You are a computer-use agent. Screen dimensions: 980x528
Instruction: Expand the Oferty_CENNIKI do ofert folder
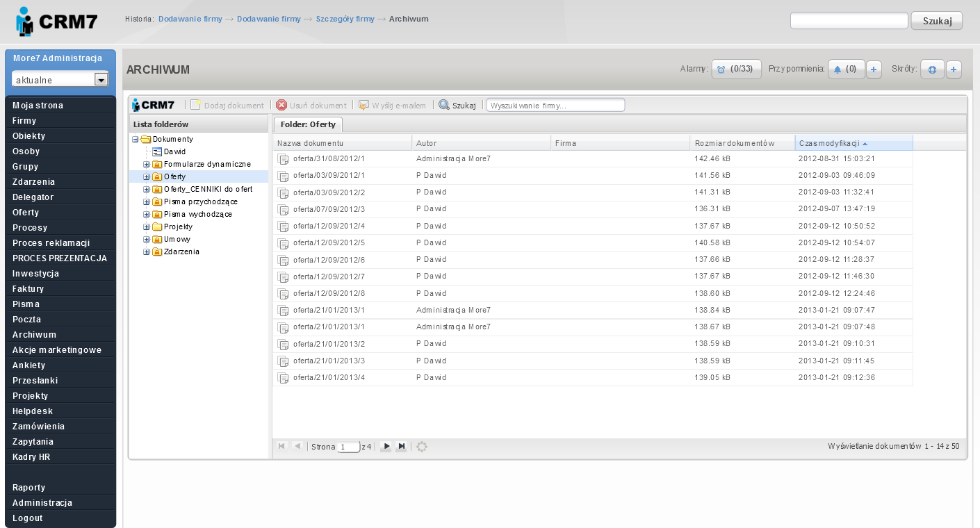tap(147, 189)
